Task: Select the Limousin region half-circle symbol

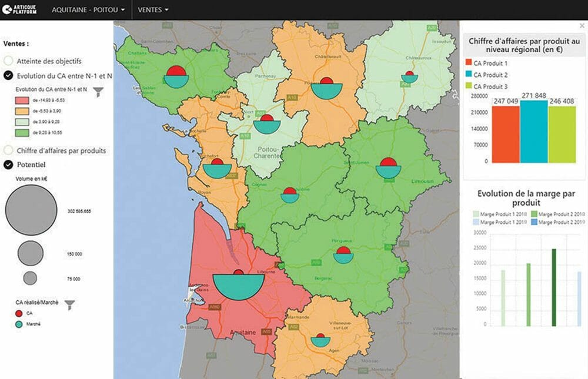Action: [387, 169]
